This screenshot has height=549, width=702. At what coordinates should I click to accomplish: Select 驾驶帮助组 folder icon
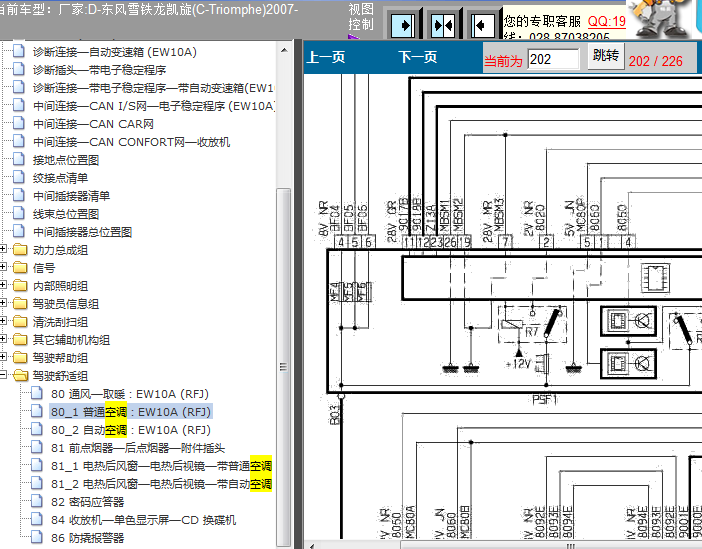pos(20,357)
